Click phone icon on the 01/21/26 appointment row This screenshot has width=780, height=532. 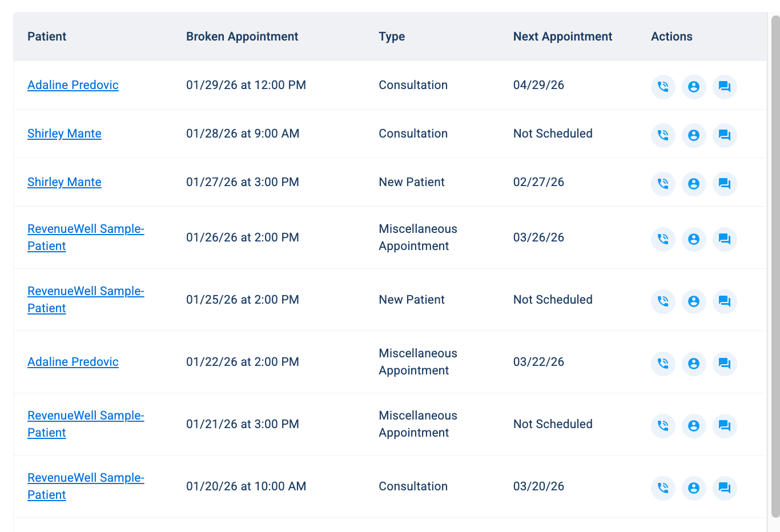663,426
